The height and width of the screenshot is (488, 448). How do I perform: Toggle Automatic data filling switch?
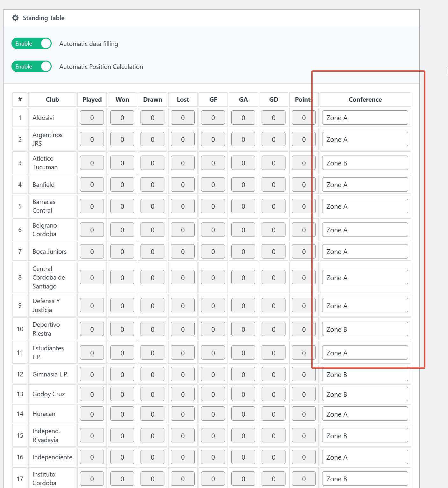click(x=32, y=43)
